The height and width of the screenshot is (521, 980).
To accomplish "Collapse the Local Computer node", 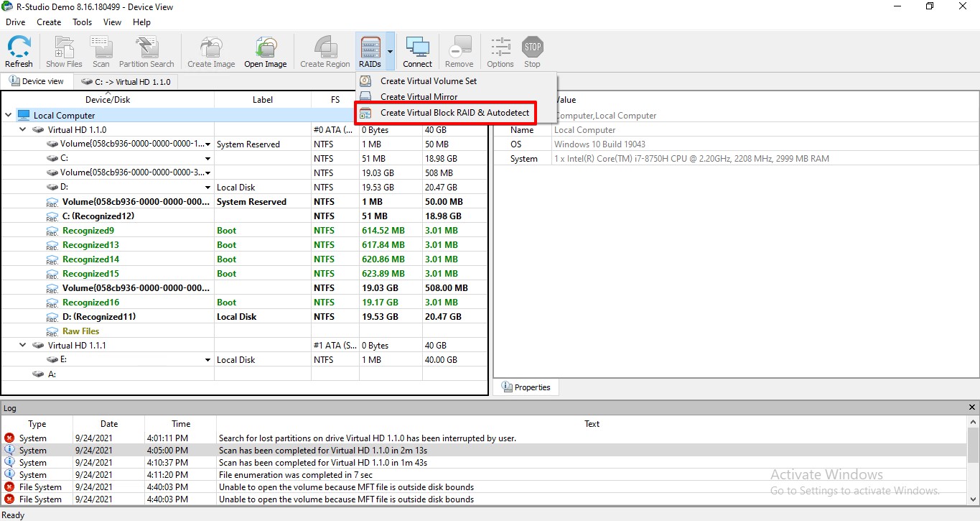I will click(8, 115).
